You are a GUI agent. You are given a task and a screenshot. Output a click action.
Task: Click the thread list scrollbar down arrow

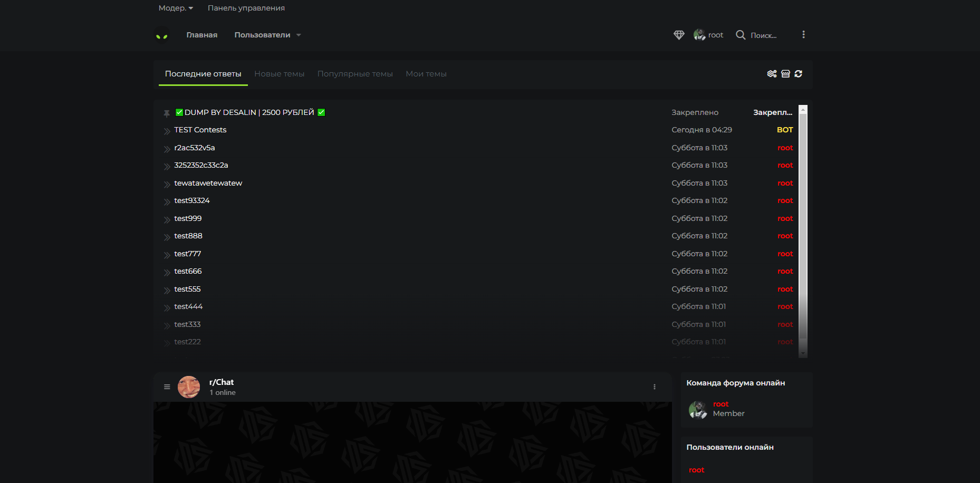(803, 353)
